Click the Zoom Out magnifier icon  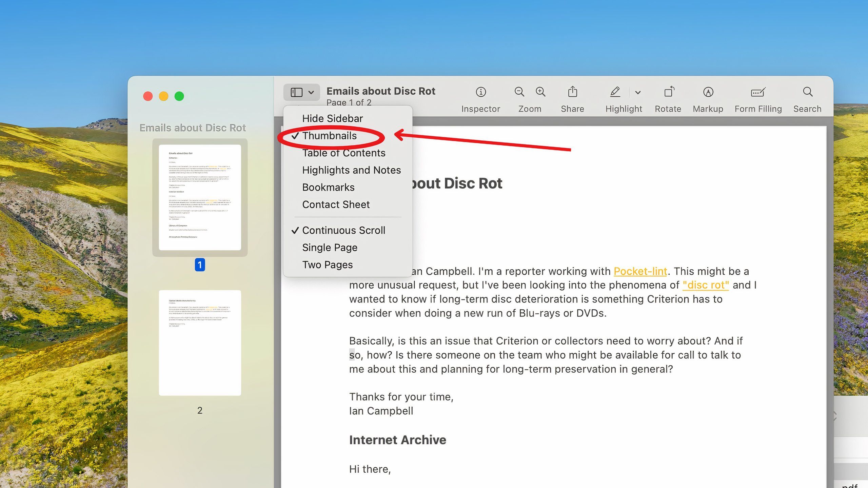coord(519,92)
